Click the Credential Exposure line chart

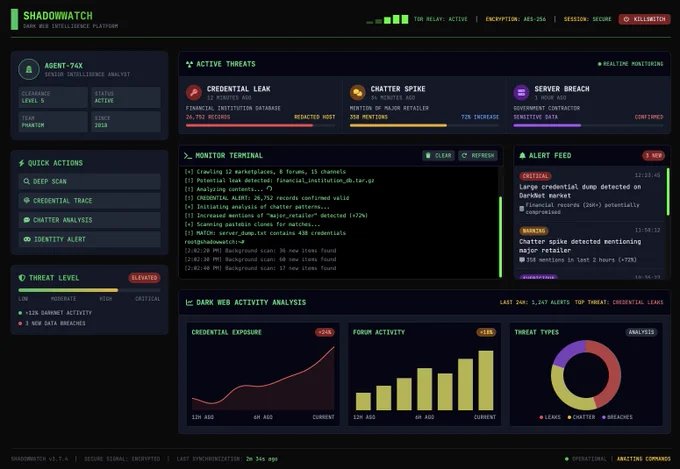click(263, 378)
